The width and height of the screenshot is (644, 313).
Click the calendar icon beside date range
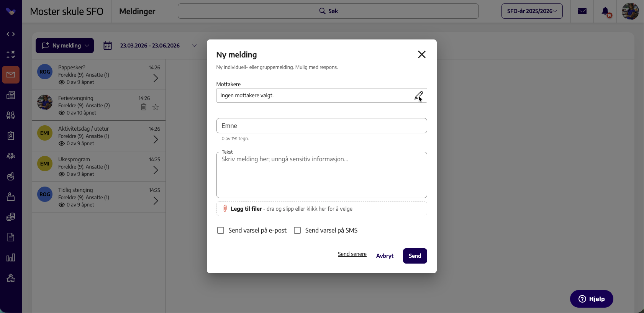(x=108, y=46)
